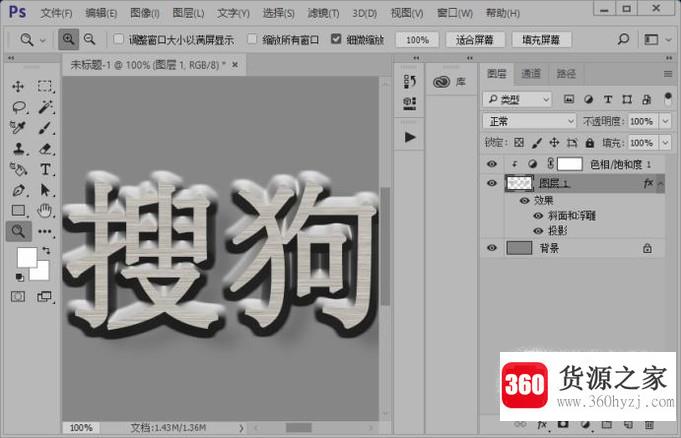
Task: Click the Zoom In mode icon
Action: pos(69,40)
